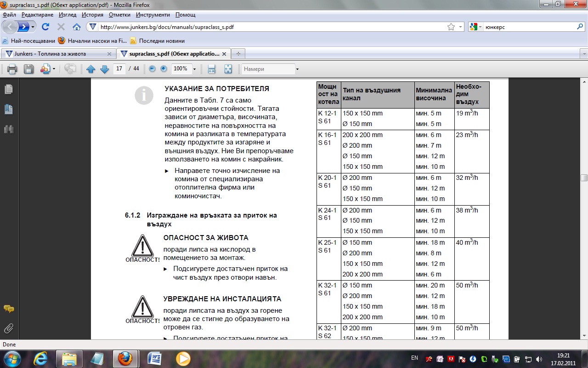
Task: Zoom in with the plus button
Action: 164,69
